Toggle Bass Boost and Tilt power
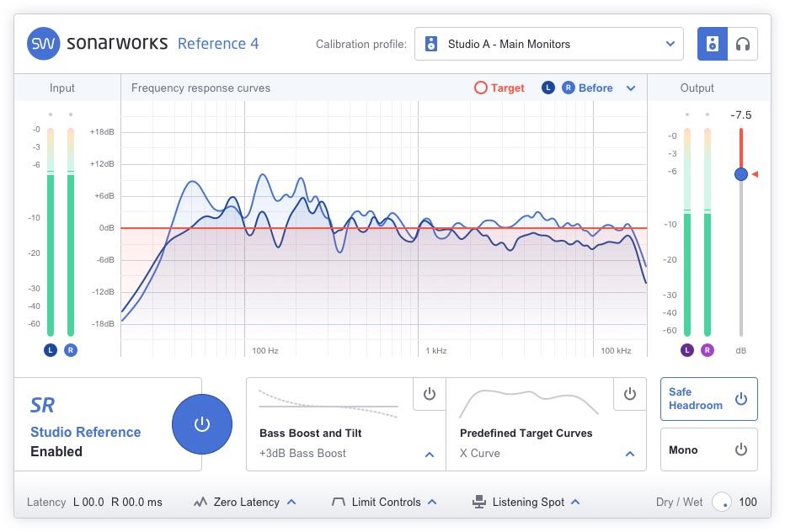The height and width of the screenshot is (532, 785). [x=430, y=394]
